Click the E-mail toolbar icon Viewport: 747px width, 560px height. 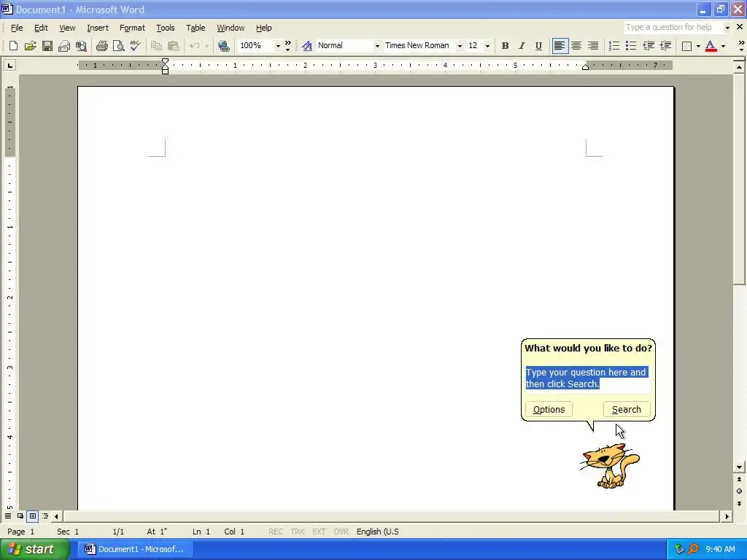pyautogui.click(x=64, y=46)
